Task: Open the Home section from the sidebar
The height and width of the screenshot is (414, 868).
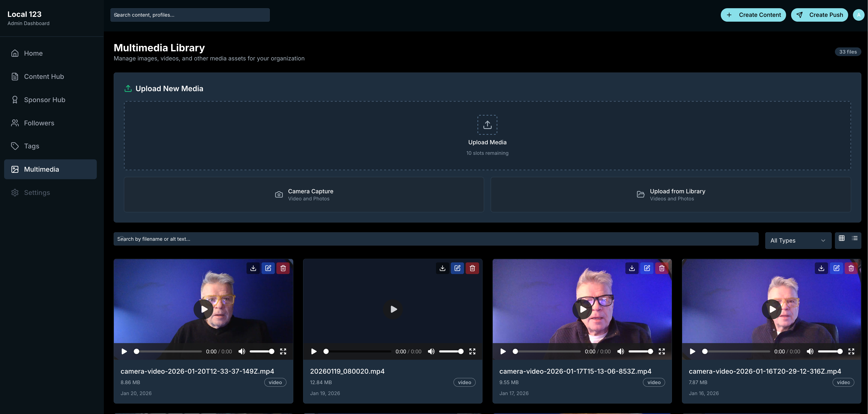Action: (33, 53)
